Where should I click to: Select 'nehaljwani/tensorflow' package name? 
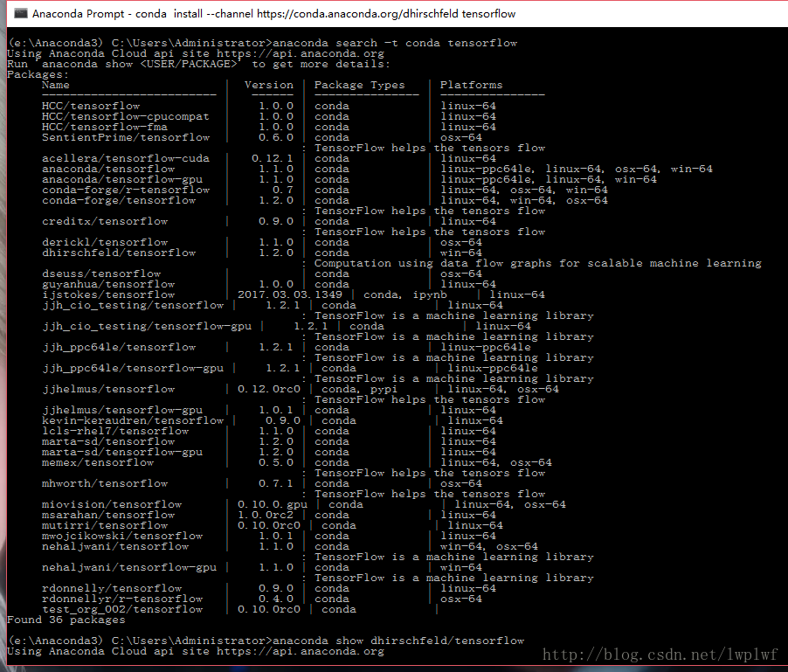pos(115,547)
